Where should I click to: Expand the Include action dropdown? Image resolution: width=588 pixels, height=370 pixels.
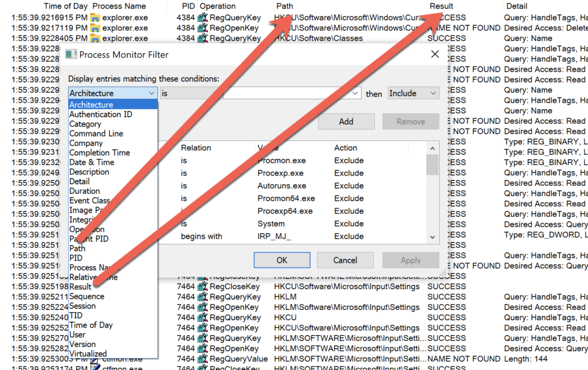[432, 93]
